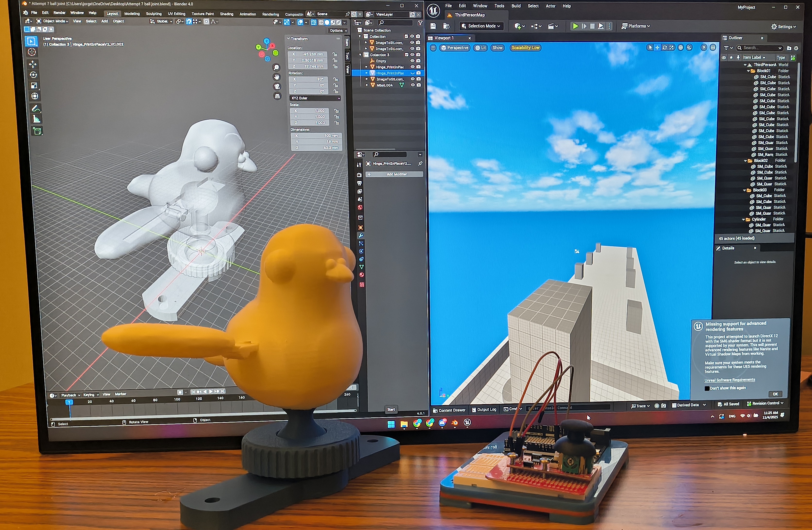The image size is (812, 530).
Task: Select the scale gizmo icon in Unreal viewport
Action: (x=671, y=48)
